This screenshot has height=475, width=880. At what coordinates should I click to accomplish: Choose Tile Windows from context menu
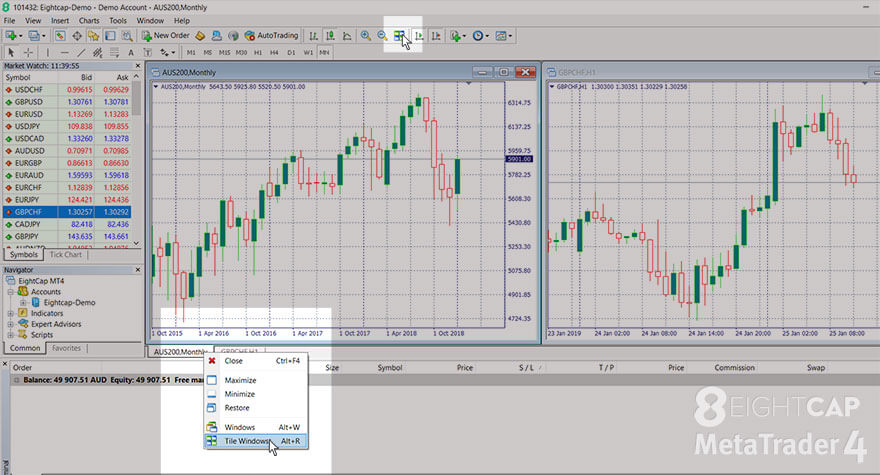click(x=256, y=441)
